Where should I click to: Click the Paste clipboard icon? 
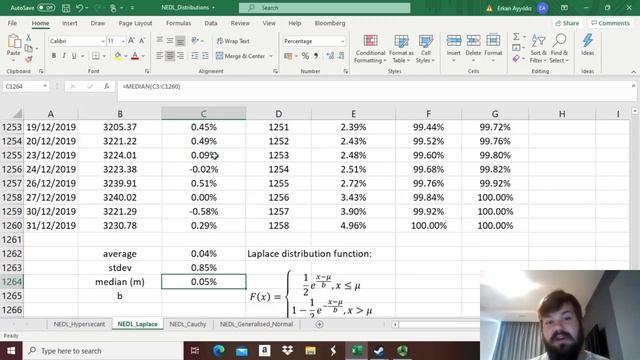pos(13,42)
